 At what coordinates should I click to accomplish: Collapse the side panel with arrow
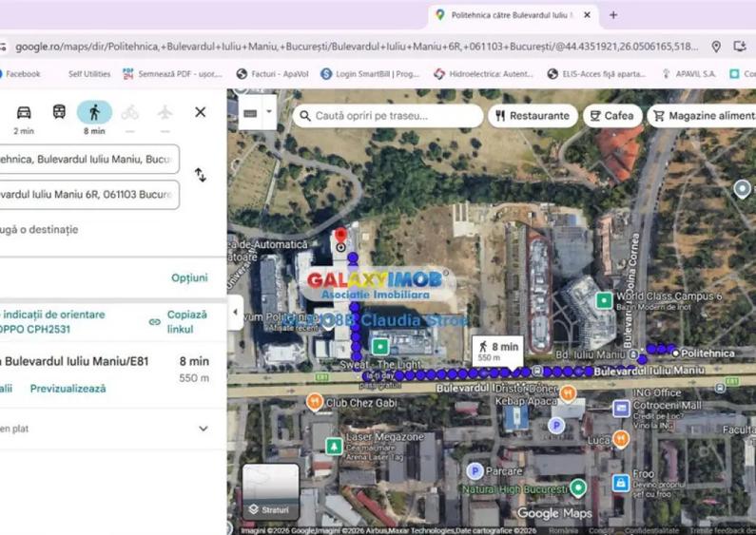coord(235,313)
